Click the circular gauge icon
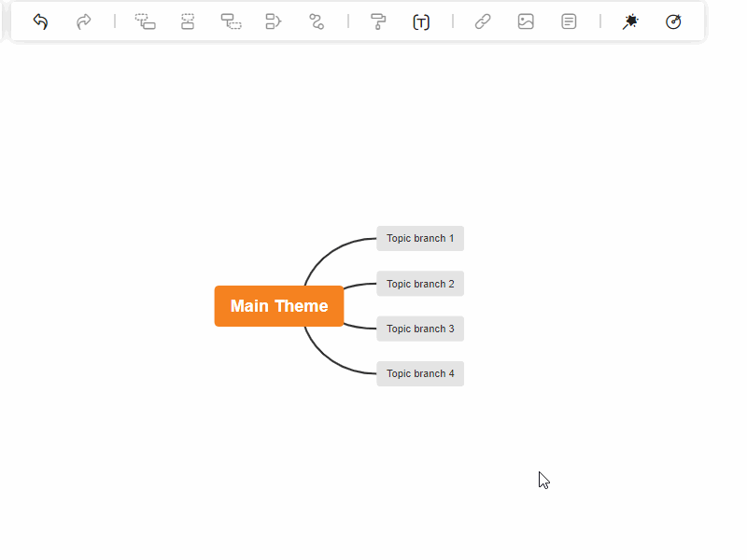The image size is (747, 560). (673, 21)
